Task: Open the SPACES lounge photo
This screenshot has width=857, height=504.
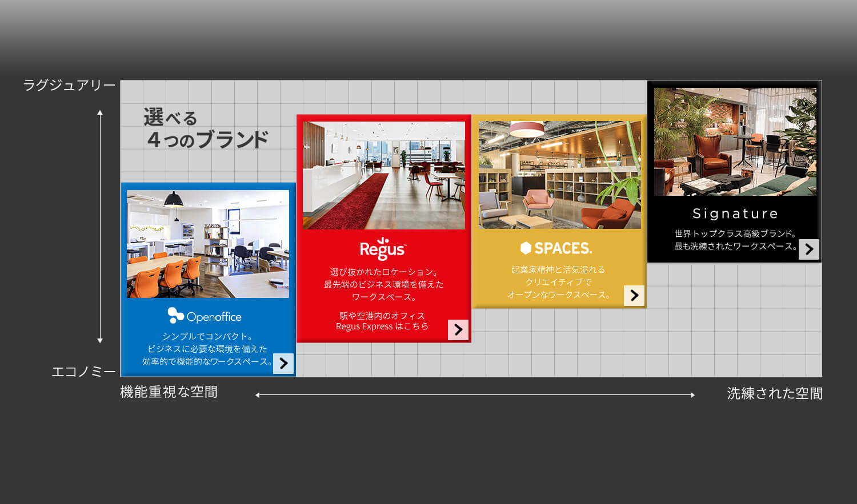Action: click(x=560, y=175)
